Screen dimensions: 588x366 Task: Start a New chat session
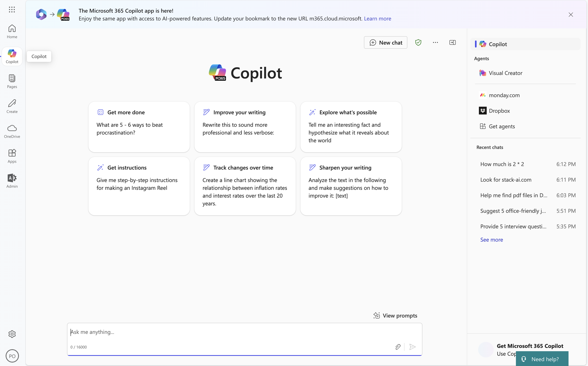pyautogui.click(x=385, y=42)
